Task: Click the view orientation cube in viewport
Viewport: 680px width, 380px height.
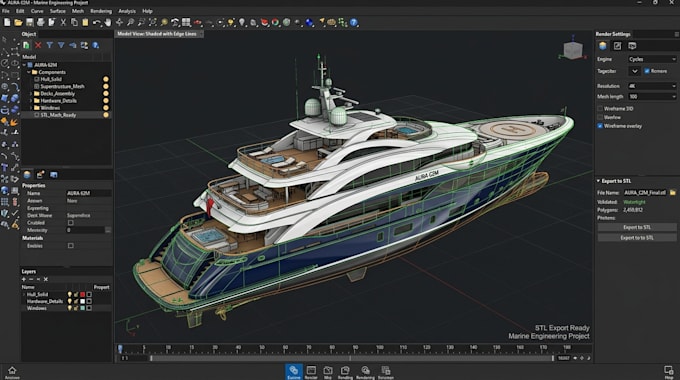Action: pyautogui.click(x=573, y=50)
